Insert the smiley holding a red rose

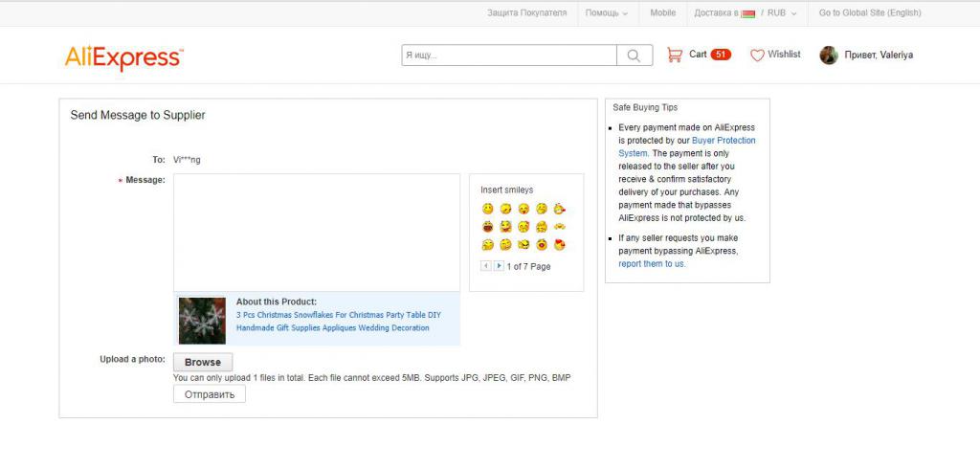tap(559, 209)
